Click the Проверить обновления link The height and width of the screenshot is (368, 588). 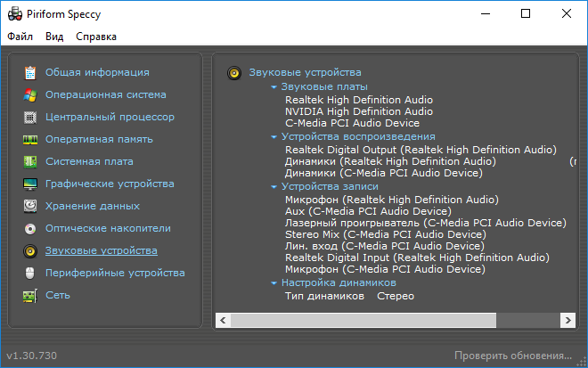pos(512,356)
